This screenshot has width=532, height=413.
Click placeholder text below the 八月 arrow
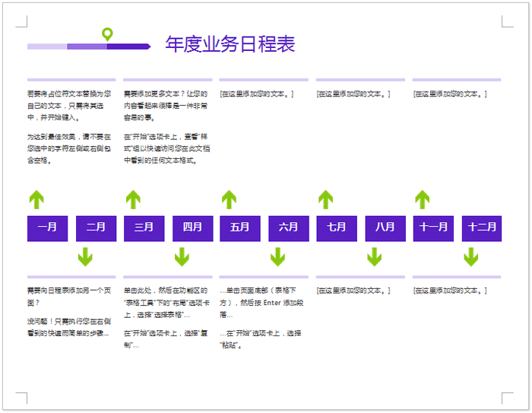(353, 291)
